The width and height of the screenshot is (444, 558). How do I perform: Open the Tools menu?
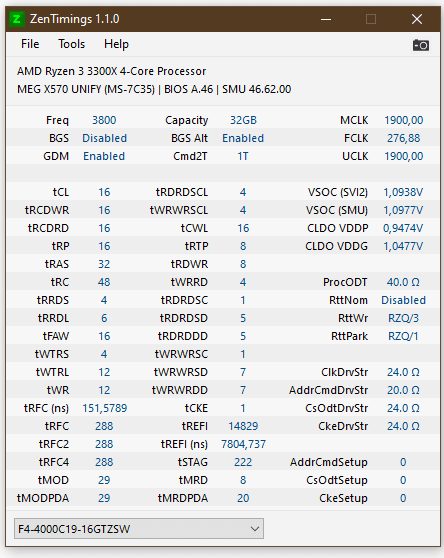(72, 44)
